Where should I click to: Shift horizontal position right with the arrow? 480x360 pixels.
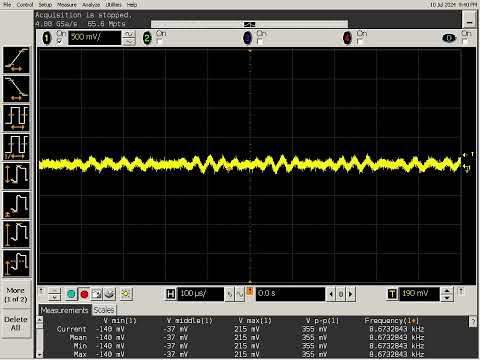[x=351, y=294]
